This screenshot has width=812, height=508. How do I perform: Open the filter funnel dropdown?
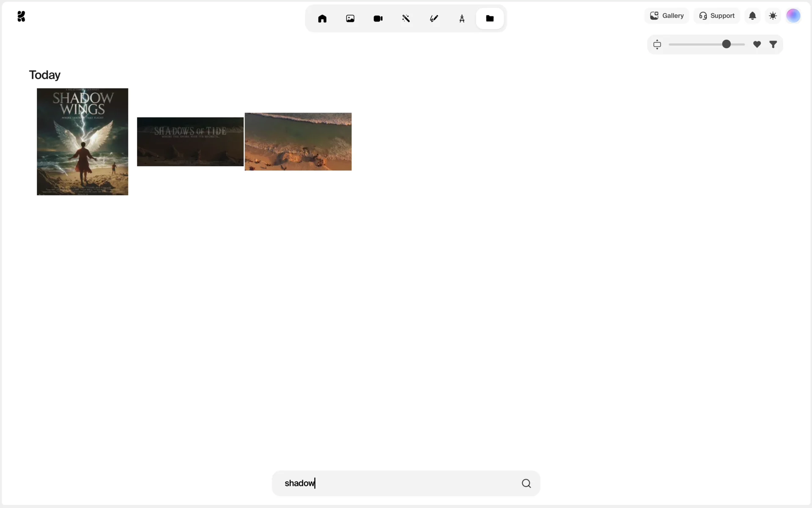pyautogui.click(x=773, y=44)
